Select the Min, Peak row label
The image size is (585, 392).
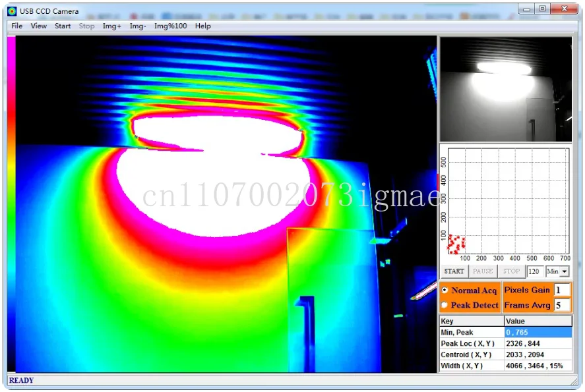tap(472, 333)
